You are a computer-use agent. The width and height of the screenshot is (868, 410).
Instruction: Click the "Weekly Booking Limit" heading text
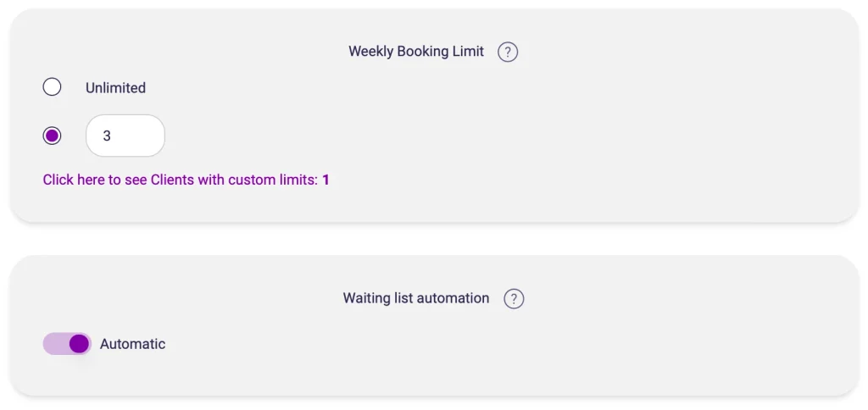[x=416, y=52]
